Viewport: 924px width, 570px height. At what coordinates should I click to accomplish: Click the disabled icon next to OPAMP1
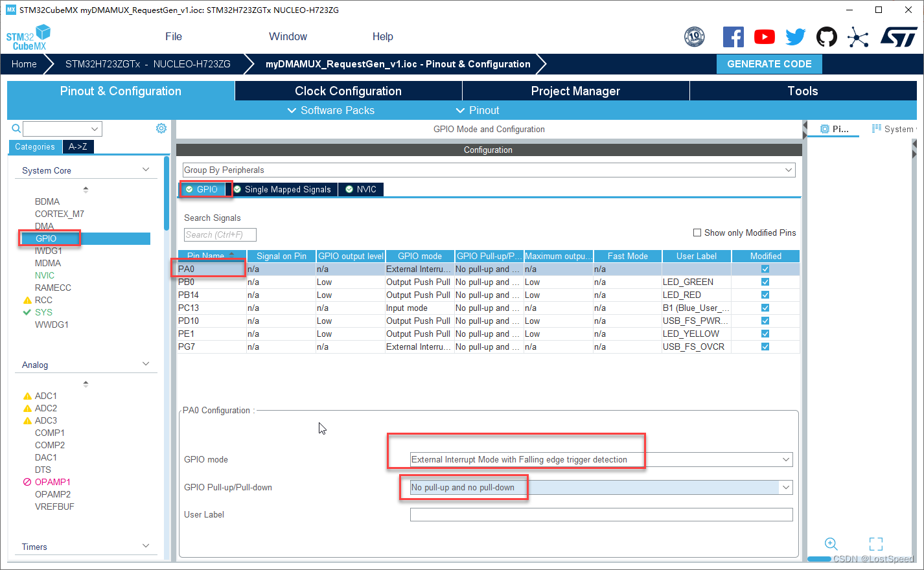tap(27, 482)
